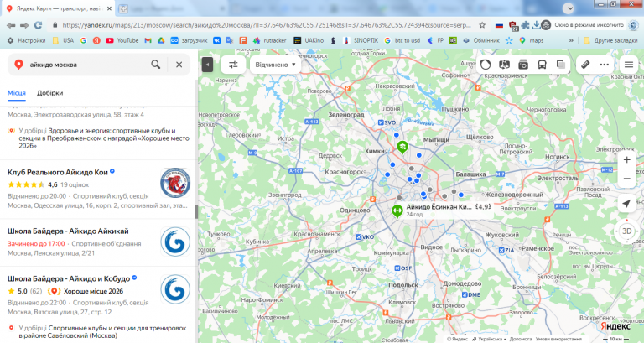Click green marker near Химки
The width and height of the screenshot is (644, 343).
(402, 146)
